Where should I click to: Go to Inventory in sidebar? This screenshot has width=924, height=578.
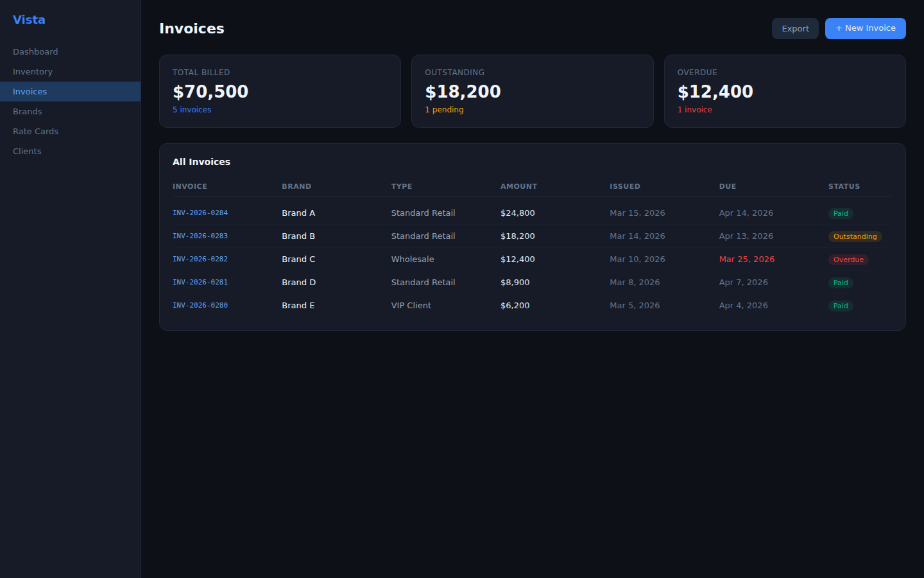pos(33,72)
